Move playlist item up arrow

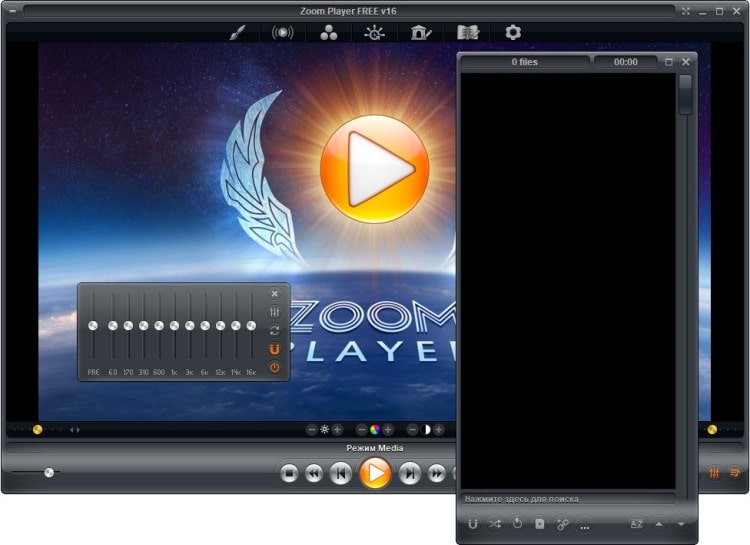(x=659, y=524)
